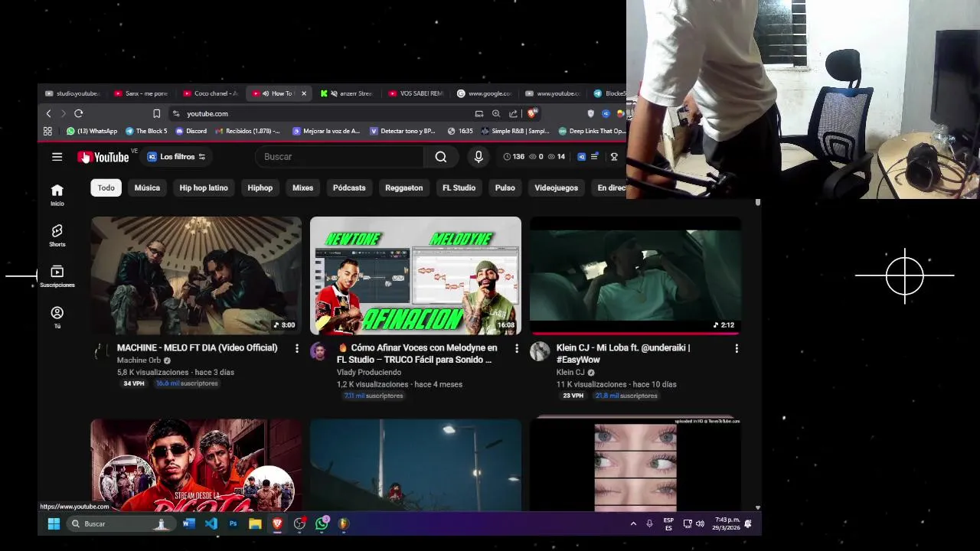Select the Videojuegos filter chip
Image resolution: width=980 pixels, height=551 pixels.
[x=557, y=187]
